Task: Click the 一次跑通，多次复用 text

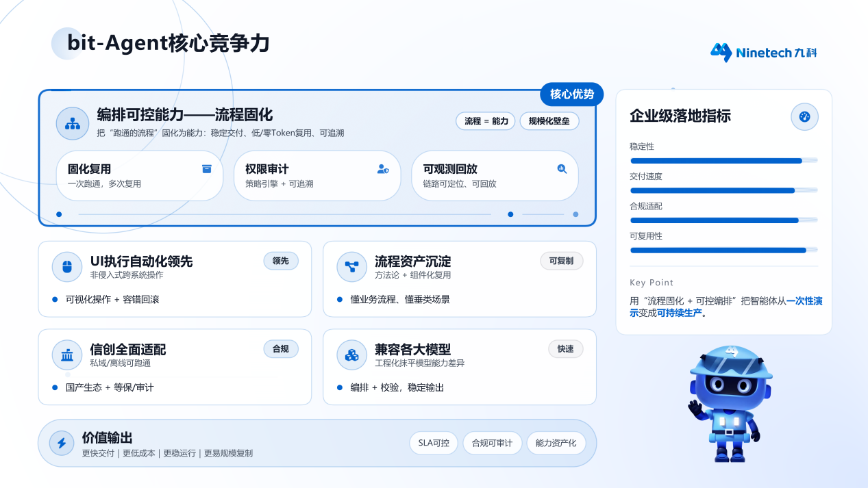Action: click(x=104, y=184)
